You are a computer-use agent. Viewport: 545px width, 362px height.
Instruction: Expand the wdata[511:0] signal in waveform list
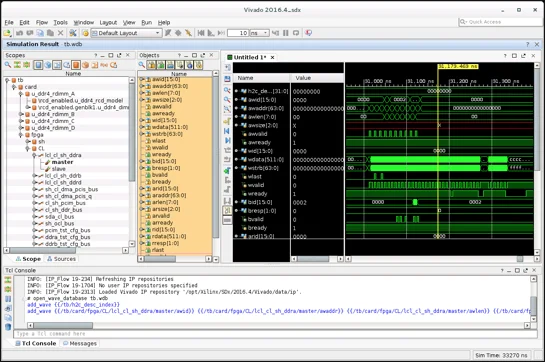(x=236, y=160)
